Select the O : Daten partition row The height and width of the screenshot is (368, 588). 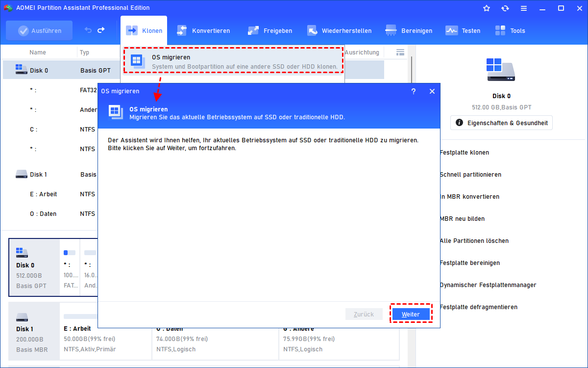click(x=50, y=213)
